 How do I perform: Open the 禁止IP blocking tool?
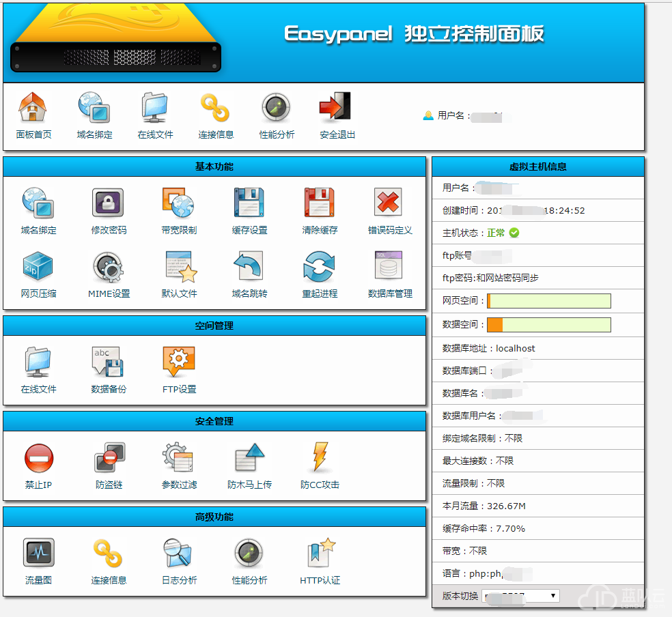coord(39,459)
